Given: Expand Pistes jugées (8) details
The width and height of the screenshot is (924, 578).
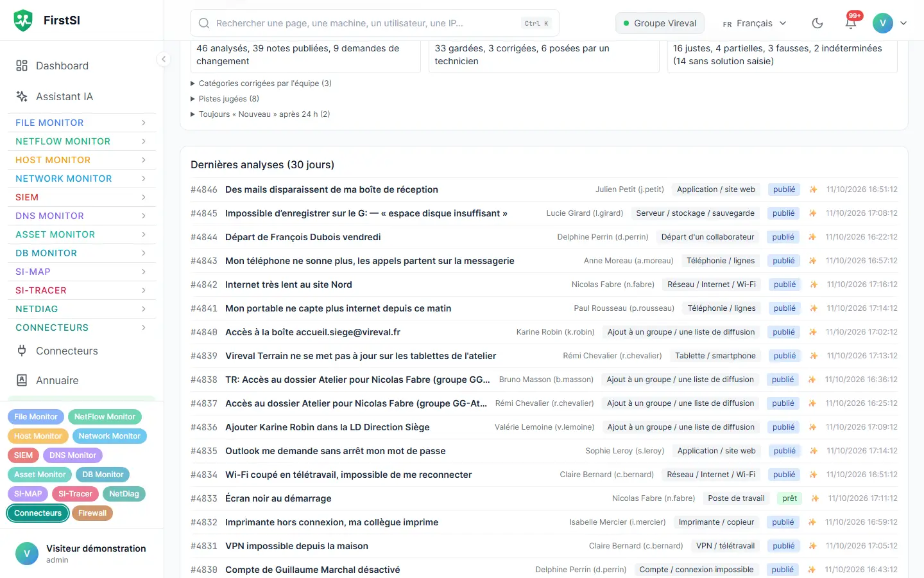Looking at the screenshot, I should [225, 99].
